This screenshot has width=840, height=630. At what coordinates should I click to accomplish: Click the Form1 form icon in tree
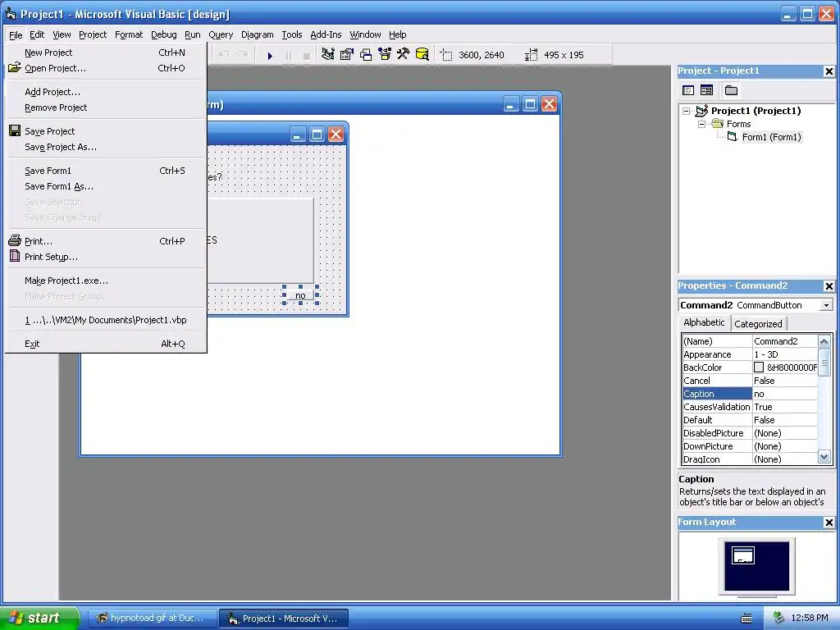[733, 137]
